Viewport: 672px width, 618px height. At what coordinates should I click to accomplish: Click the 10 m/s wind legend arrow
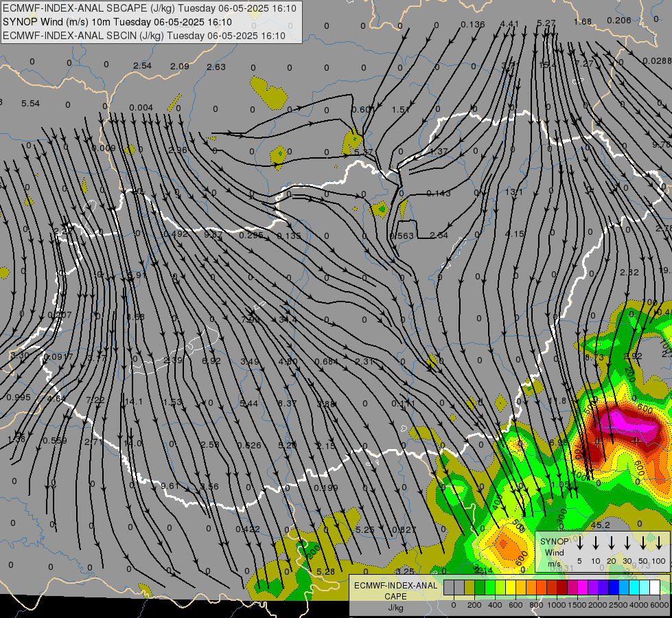tap(595, 542)
